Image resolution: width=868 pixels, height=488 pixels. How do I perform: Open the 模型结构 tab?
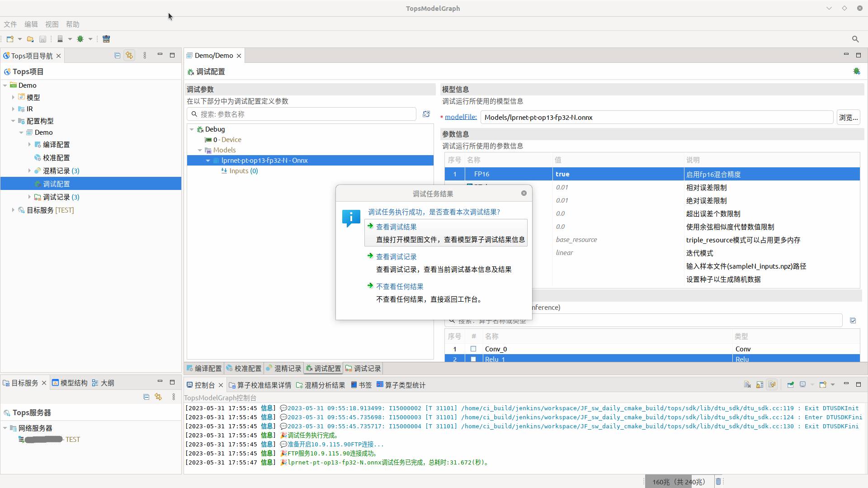70,383
